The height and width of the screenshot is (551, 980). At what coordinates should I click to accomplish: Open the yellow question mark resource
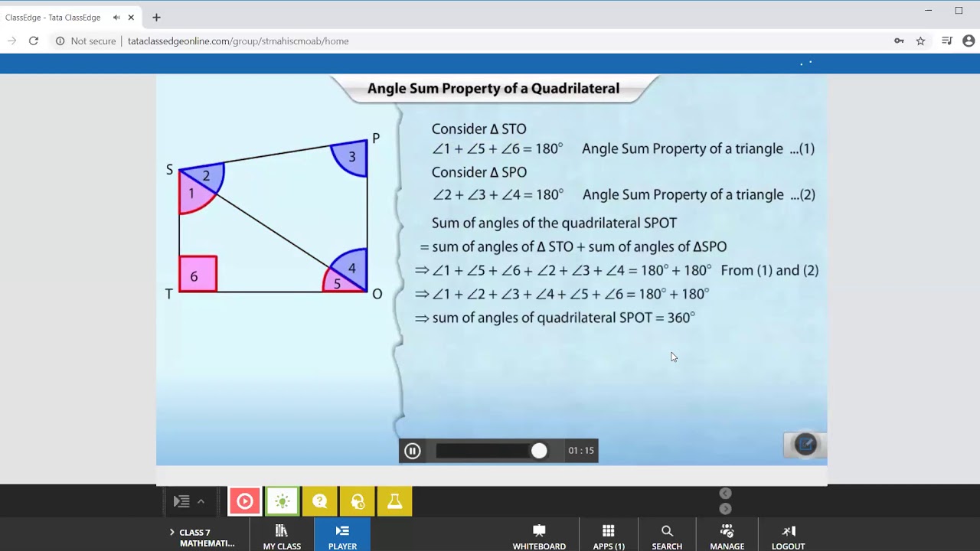click(x=319, y=501)
